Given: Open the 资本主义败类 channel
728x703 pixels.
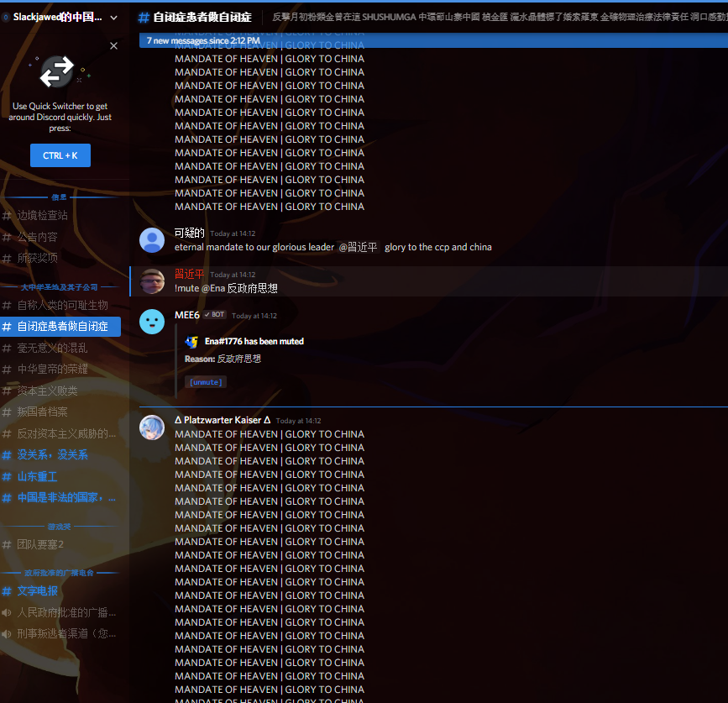Looking at the screenshot, I should (x=60, y=391).
